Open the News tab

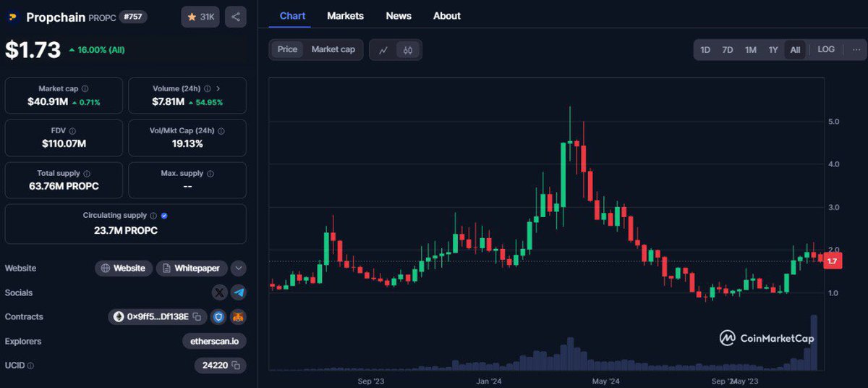coord(399,16)
